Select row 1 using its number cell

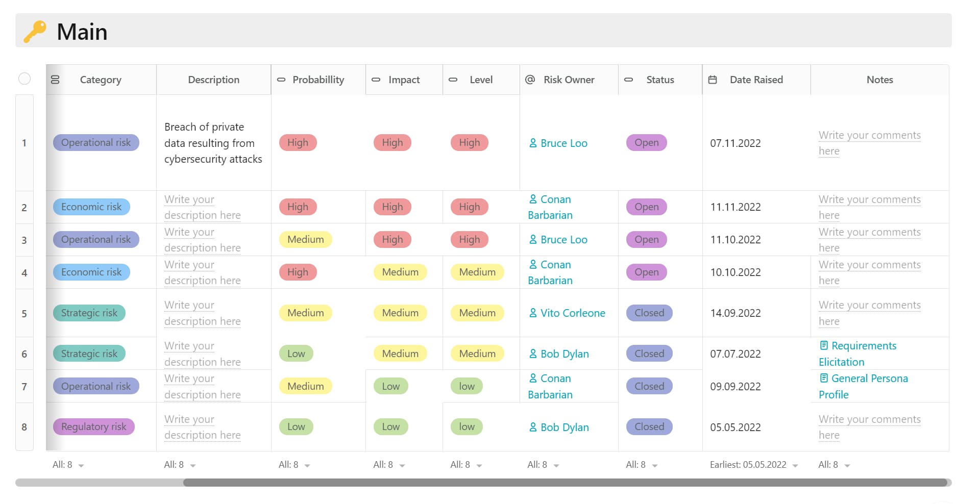(x=24, y=143)
